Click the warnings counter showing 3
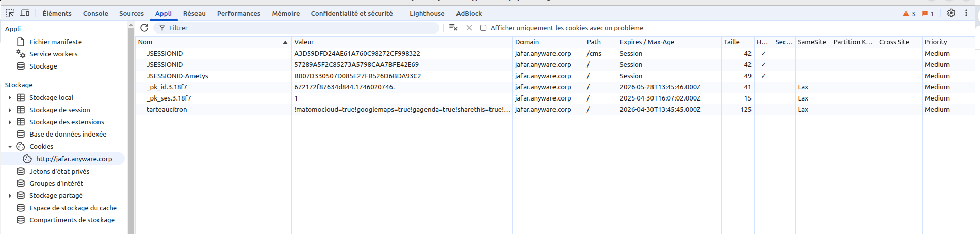 coord(909,14)
